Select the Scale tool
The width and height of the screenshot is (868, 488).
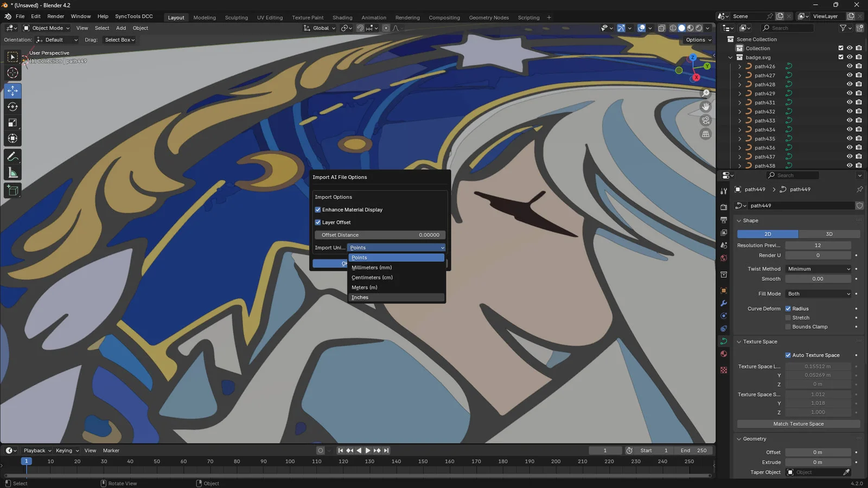[12, 123]
